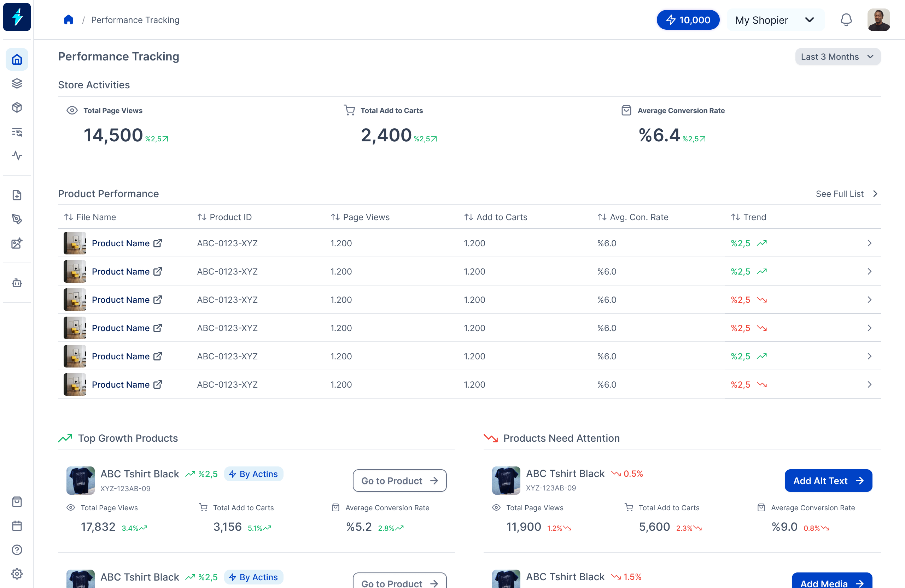Expand the fifth product row chevron
This screenshot has width=905, height=588.
[x=869, y=356]
